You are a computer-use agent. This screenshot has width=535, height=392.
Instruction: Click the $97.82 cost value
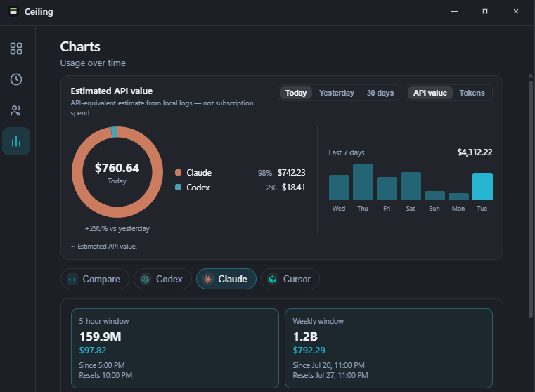point(93,351)
